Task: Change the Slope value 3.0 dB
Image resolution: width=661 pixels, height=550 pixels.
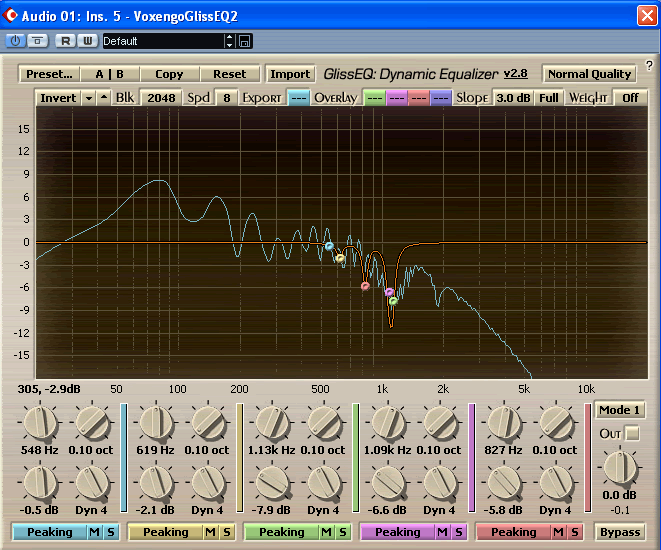Action: tap(513, 98)
